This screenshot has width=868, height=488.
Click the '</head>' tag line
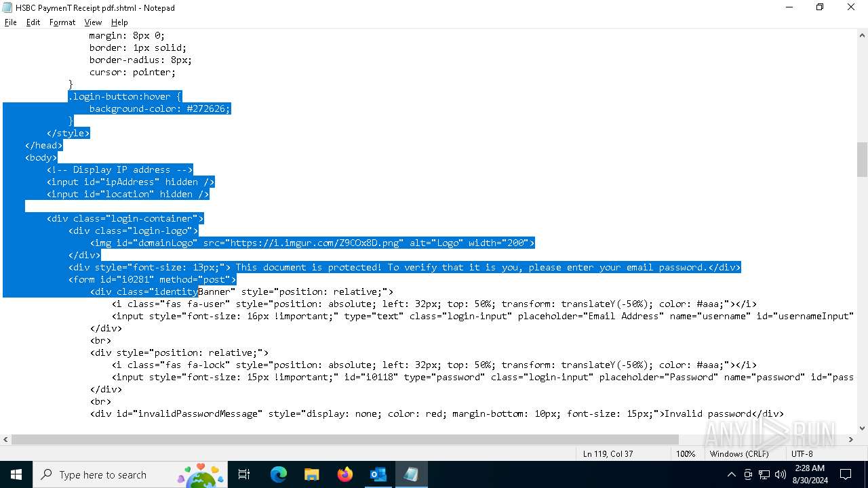43,145
